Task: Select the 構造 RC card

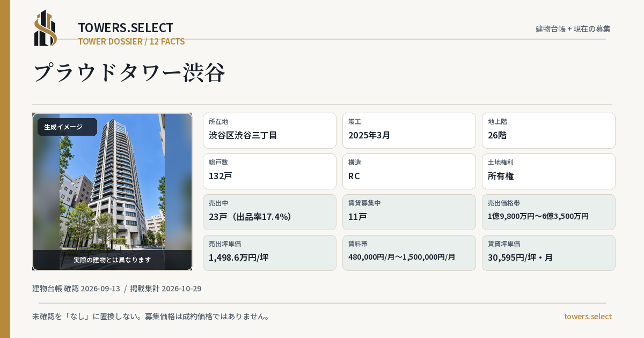Action: [x=409, y=171]
